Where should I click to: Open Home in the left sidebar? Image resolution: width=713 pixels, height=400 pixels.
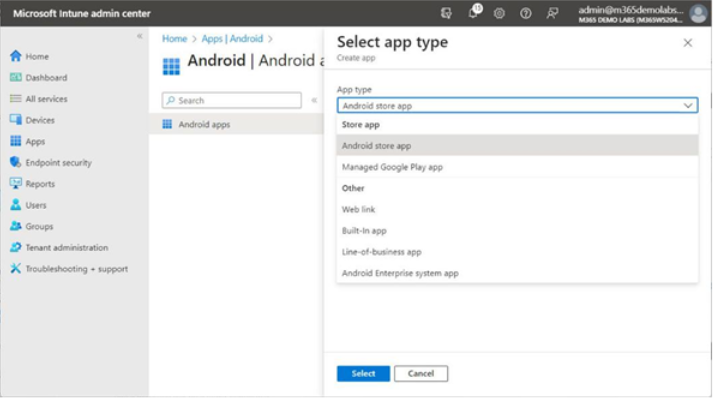[29, 56]
